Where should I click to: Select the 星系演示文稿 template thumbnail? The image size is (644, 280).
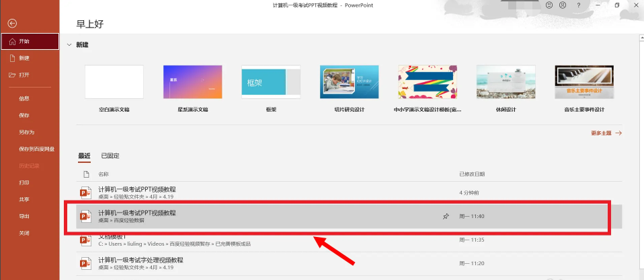click(192, 82)
